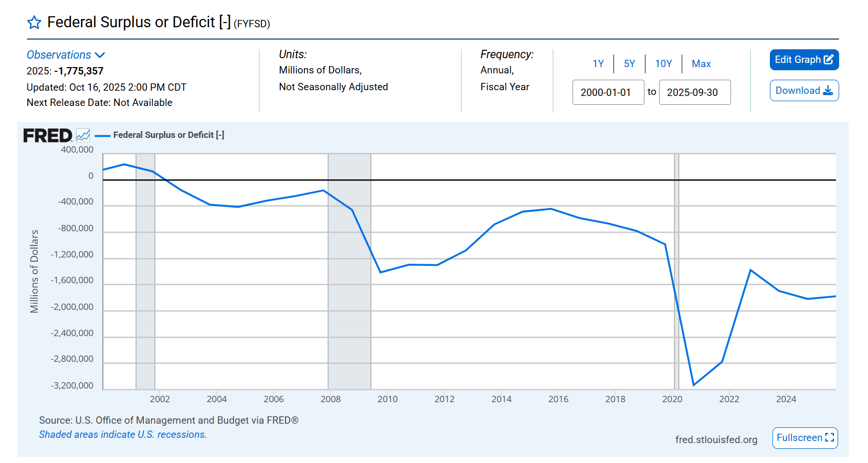Click the end date field 2025-09-30
Viewport: 868px width, 463px height.
(x=694, y=92)
